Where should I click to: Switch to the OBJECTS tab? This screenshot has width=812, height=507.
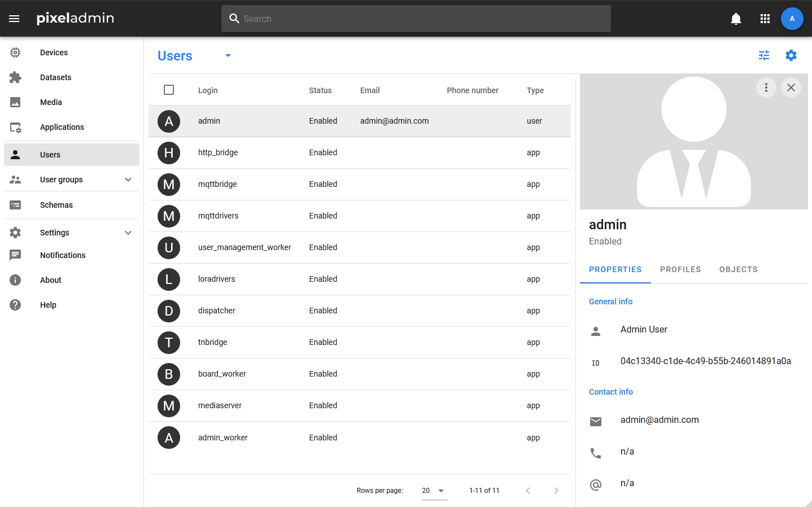point(738,269)
